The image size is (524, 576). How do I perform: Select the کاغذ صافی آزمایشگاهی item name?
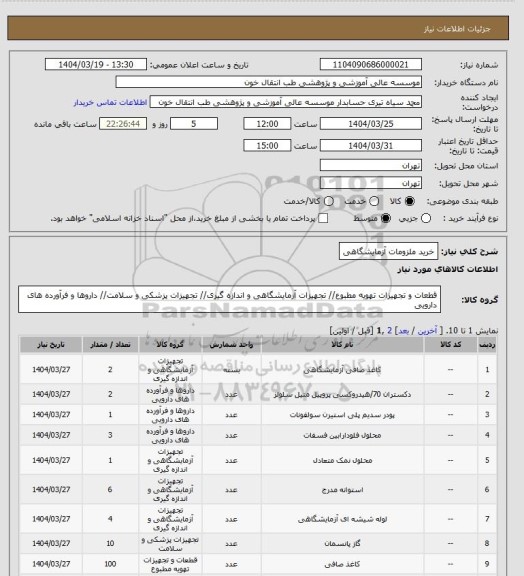click(342, 370)
